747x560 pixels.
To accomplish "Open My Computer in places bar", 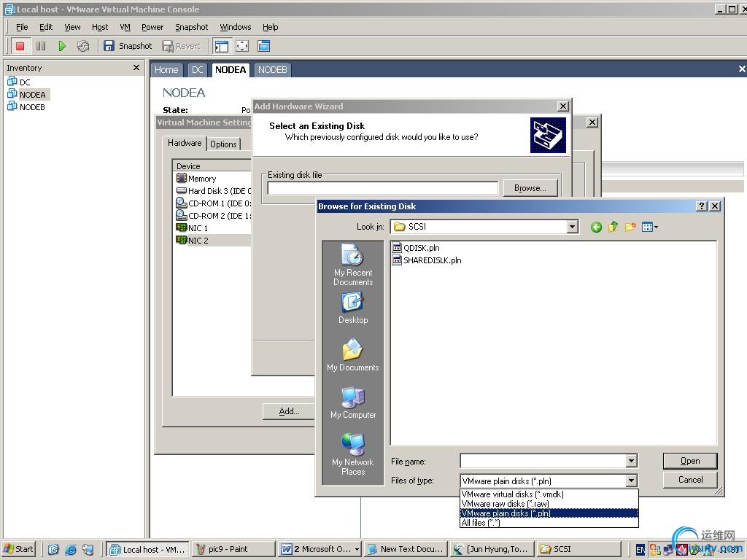I will (353, 402).
